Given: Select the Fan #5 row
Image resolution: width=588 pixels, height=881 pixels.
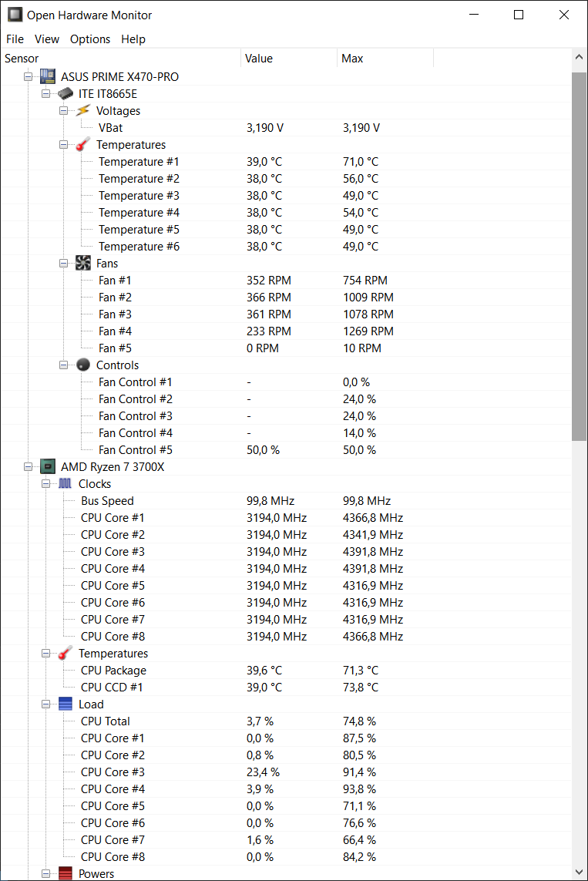Looking at the screenshot, I should (286, 348).
